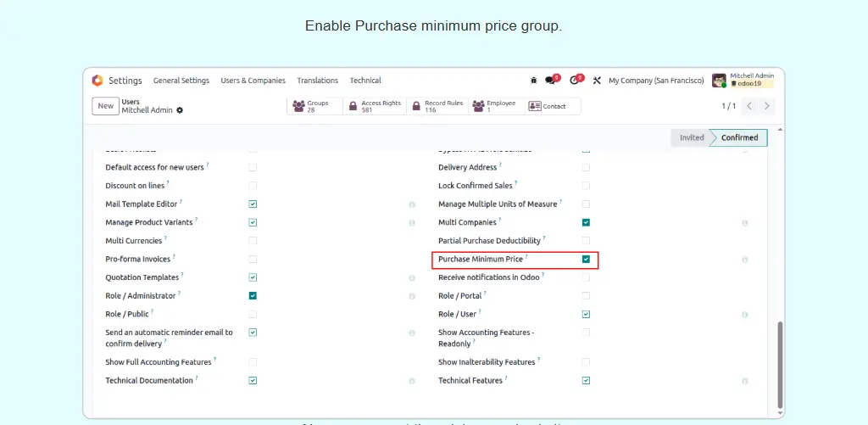Open the activities clock icon
868x425 pixels.
[576, 81]
